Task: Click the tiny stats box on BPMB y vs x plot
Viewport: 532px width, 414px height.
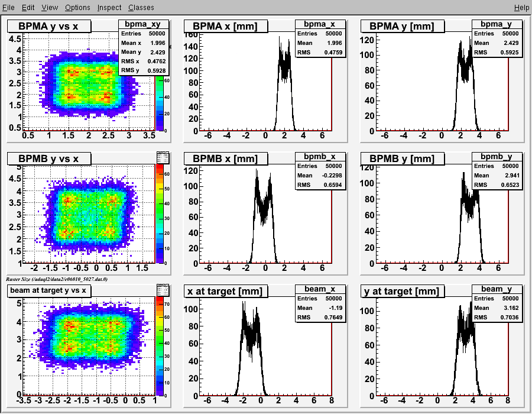Action: [x=163, y=158]
